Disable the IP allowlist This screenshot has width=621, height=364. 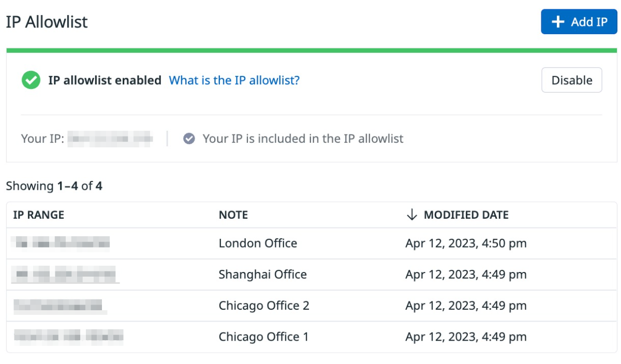(571, 80)
